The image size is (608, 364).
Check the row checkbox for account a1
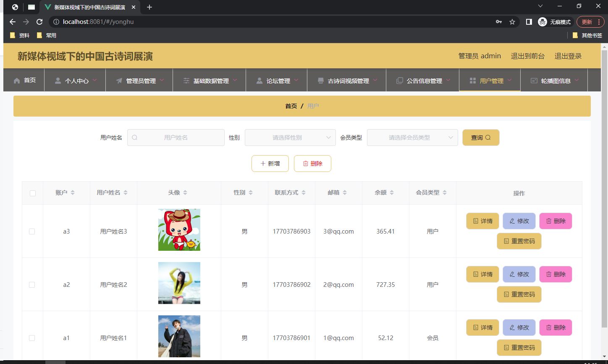tap(32, 338)
